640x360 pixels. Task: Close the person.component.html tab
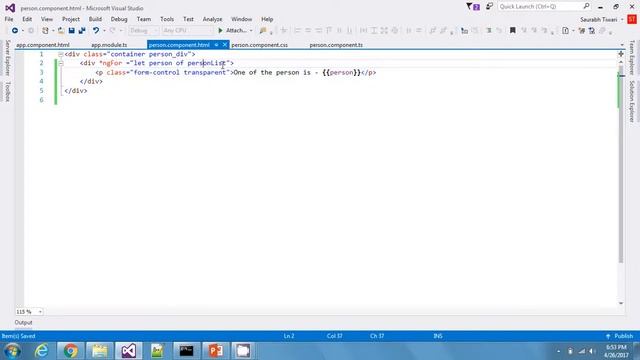[x=224, y=45]
